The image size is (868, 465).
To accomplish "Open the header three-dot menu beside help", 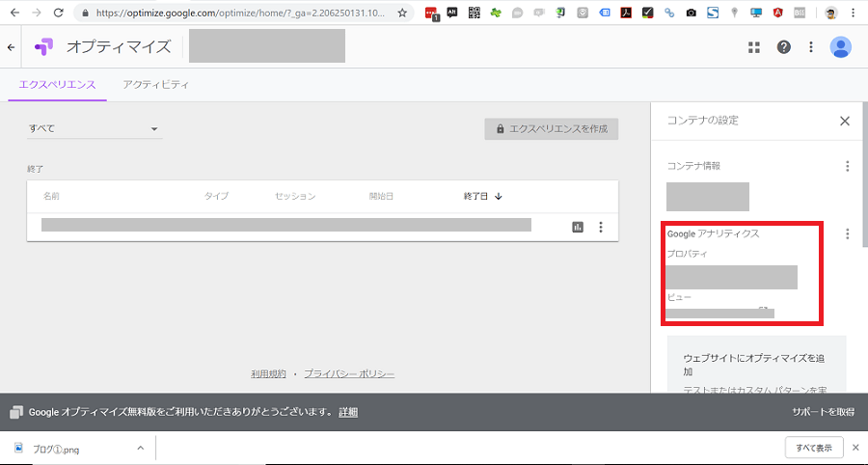I will click(810, 47).
